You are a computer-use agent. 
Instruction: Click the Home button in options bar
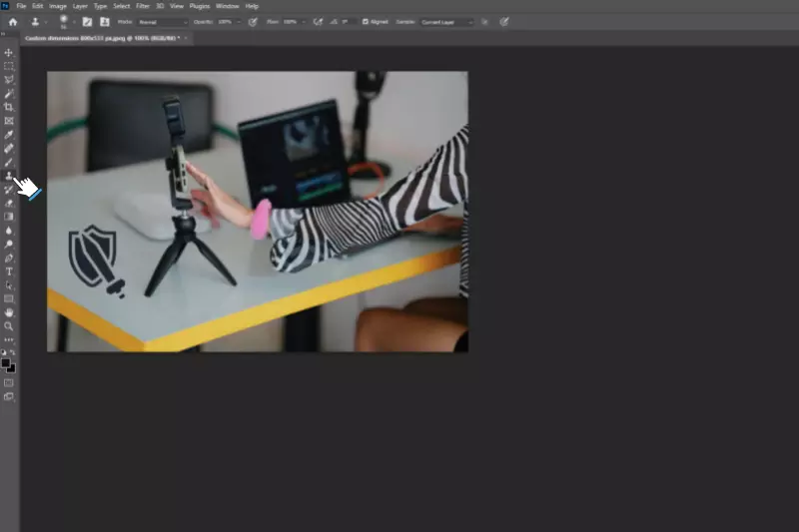click(x=13, y=22)
